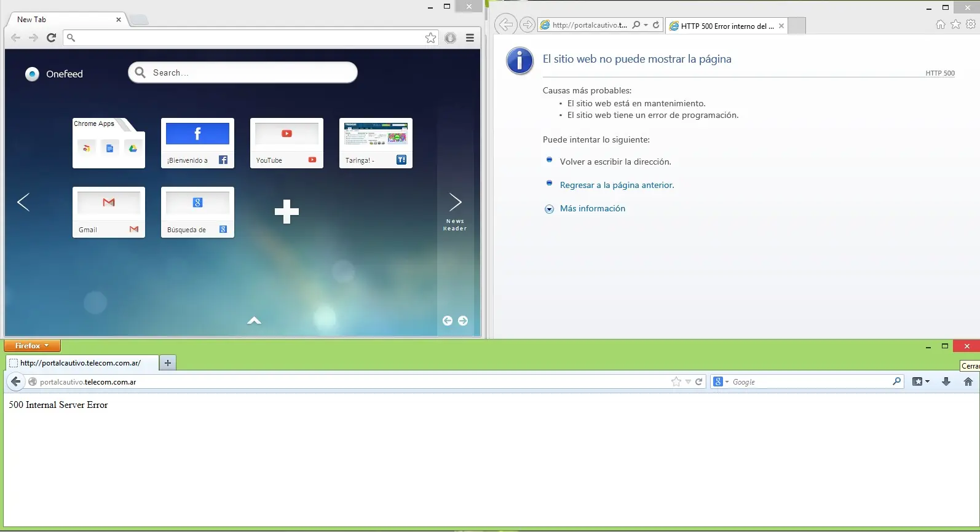Click Chrome back arrow button

tap(16, 38)
